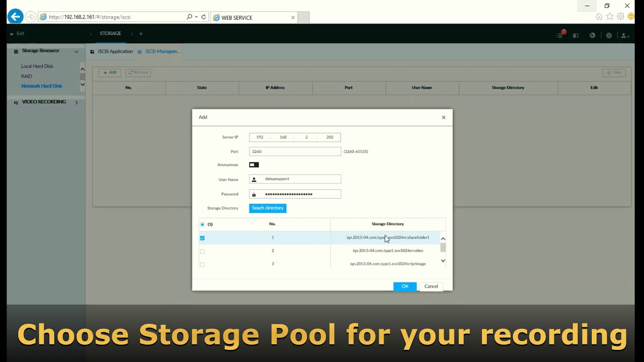Cancel the Add dialog

pos(431,287)
